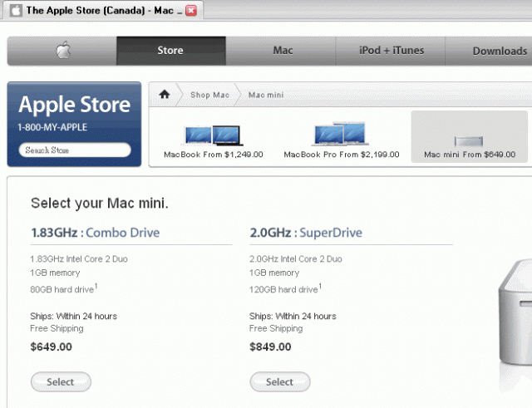The height and width of the screenshot is (408, 532).
Task: Click Shop Mac breadcrumb link
Action: pos(209,95)
